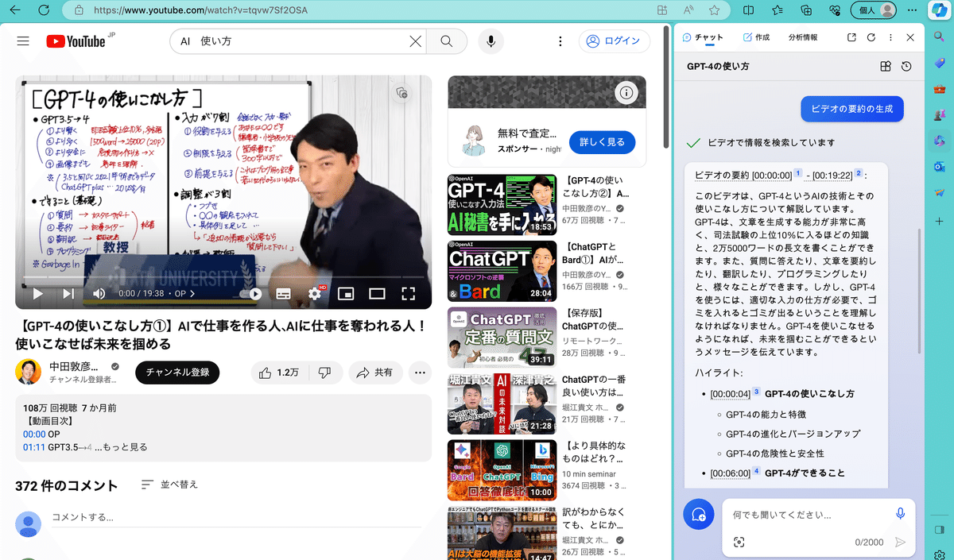Click the magnifier search button

(x=447, y=41)
